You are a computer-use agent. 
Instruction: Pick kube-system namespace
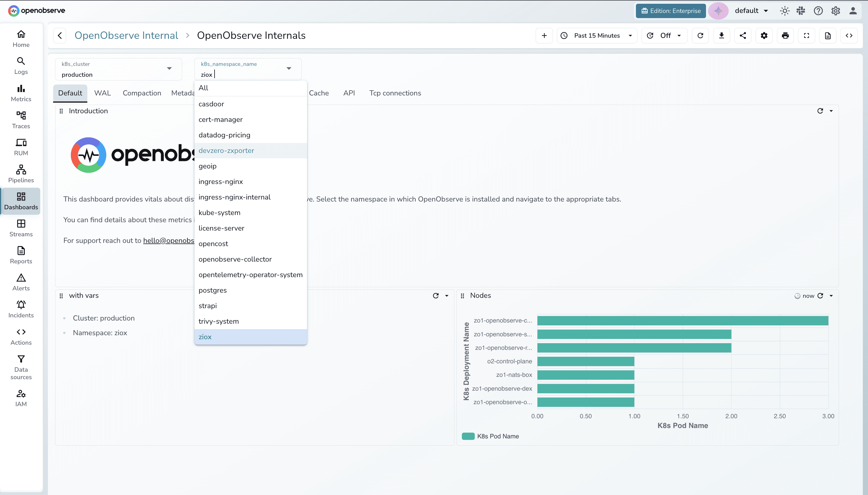(x=251, y=213)
